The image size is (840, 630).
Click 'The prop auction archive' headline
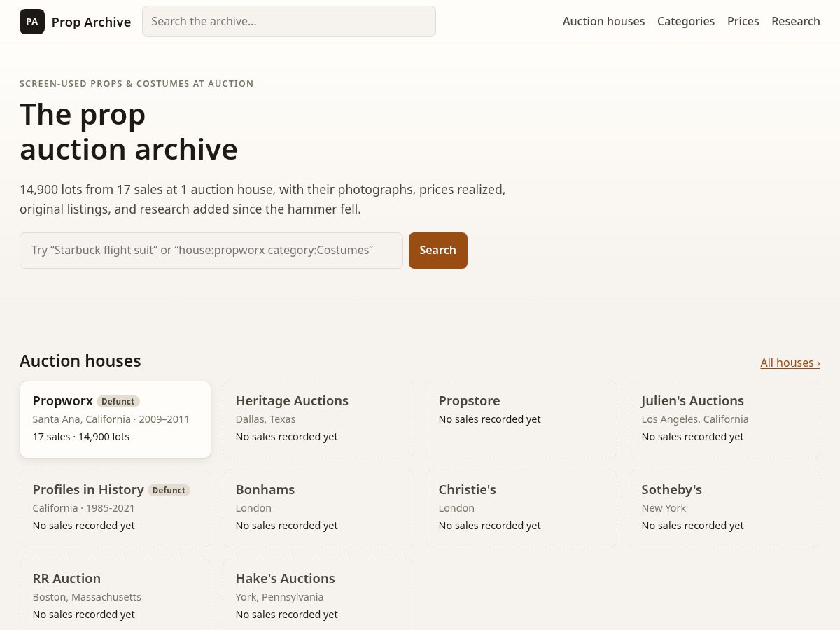click(x=129, y=132)
